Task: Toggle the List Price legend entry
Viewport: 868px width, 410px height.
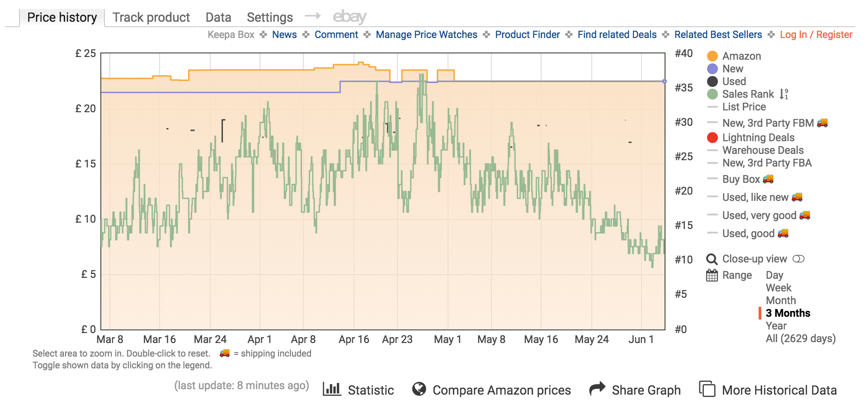Action: click(x=744, y=107)
